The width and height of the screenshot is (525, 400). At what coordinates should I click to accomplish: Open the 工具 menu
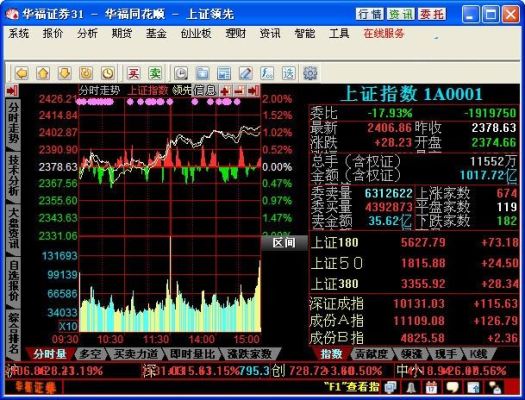[x=339, y=33]
